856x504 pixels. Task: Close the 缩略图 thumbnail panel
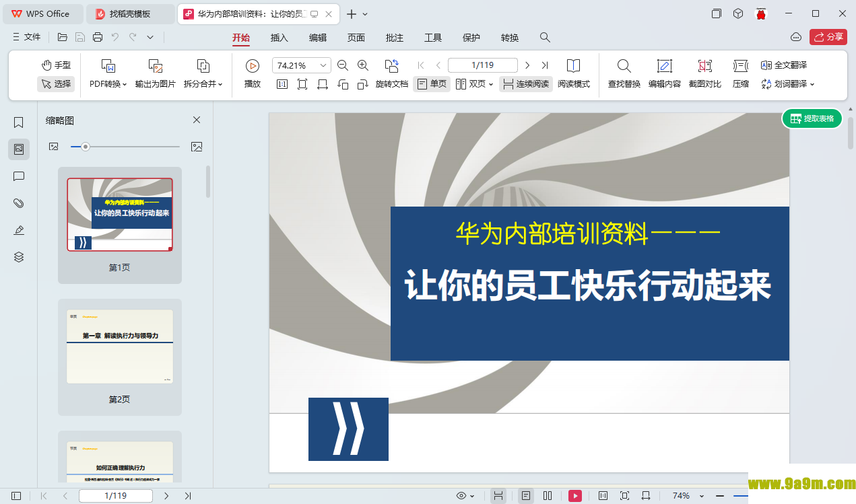coord(197,120)
